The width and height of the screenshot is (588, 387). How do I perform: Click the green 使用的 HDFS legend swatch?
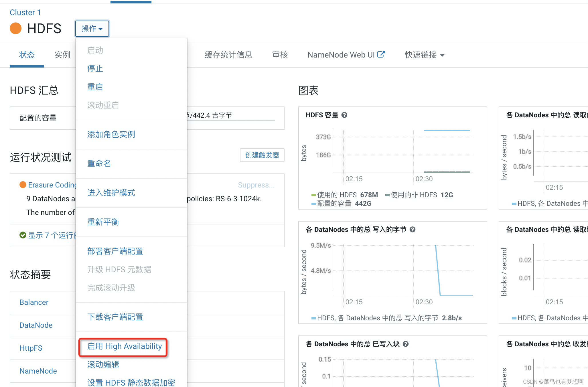click(314, 195)
